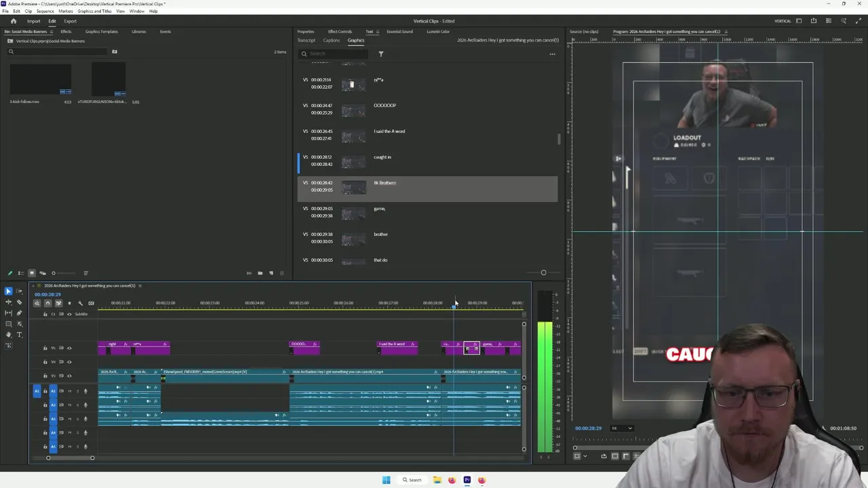The image size is (868, 488).
Task: Open Bin Social Media Banners panel menu
Action: [x=53, y=32]
